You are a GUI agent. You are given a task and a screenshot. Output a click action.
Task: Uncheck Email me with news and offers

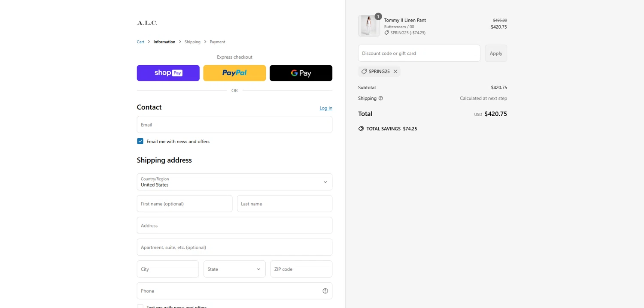point(140,141)
